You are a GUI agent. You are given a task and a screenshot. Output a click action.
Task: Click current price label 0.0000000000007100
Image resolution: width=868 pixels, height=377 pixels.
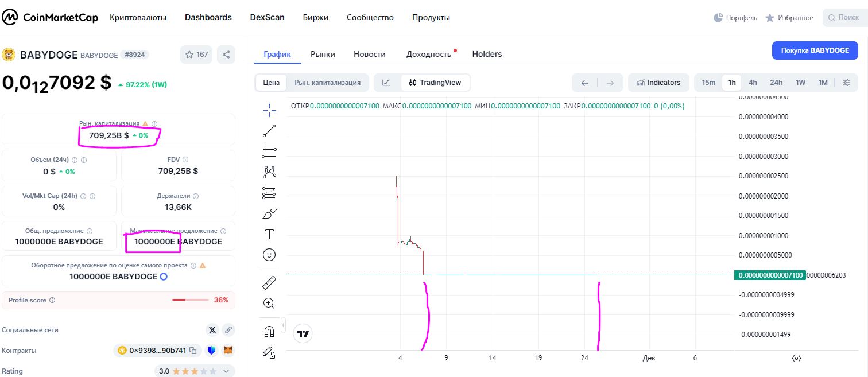coord(769,275)
